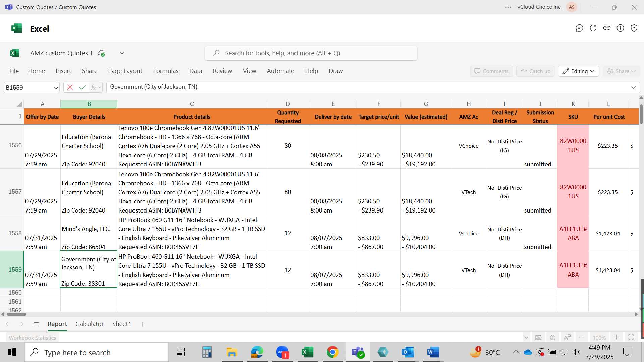Click the cloud saved status icon
The width and height of the screenshot is (644, 362).
101,53
